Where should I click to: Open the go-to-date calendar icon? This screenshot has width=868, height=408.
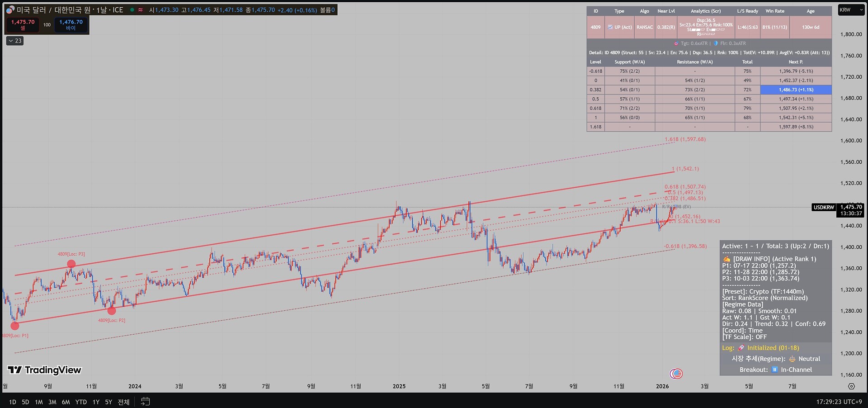(x=145, y=401)
